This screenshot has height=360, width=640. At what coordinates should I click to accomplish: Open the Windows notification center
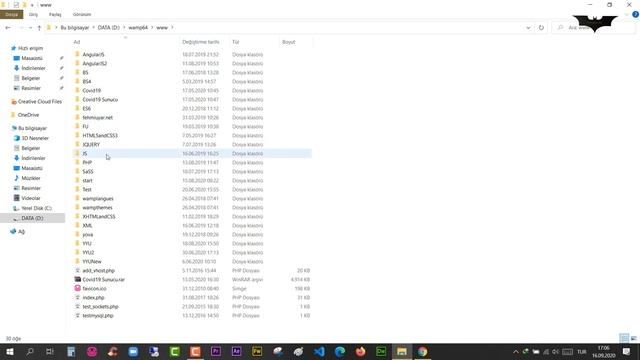click(x=627, y=351)
